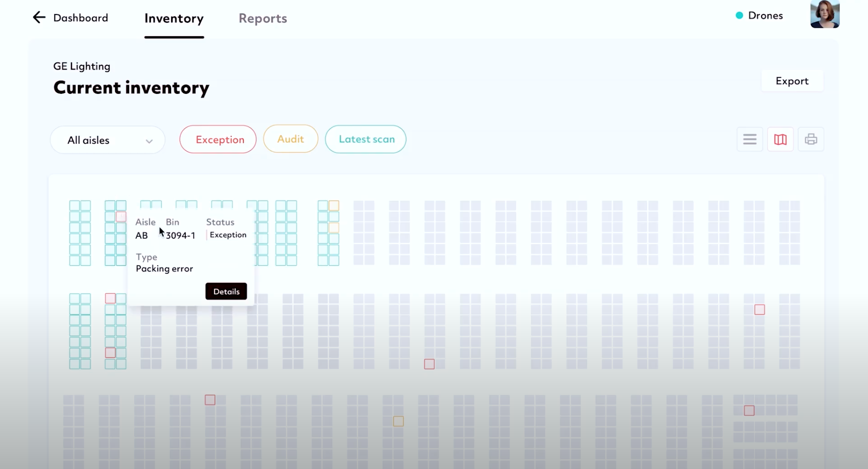Viewport: 868px width, 469px height.
Task: Toggle the Audit filter
Action: (291, 139)
